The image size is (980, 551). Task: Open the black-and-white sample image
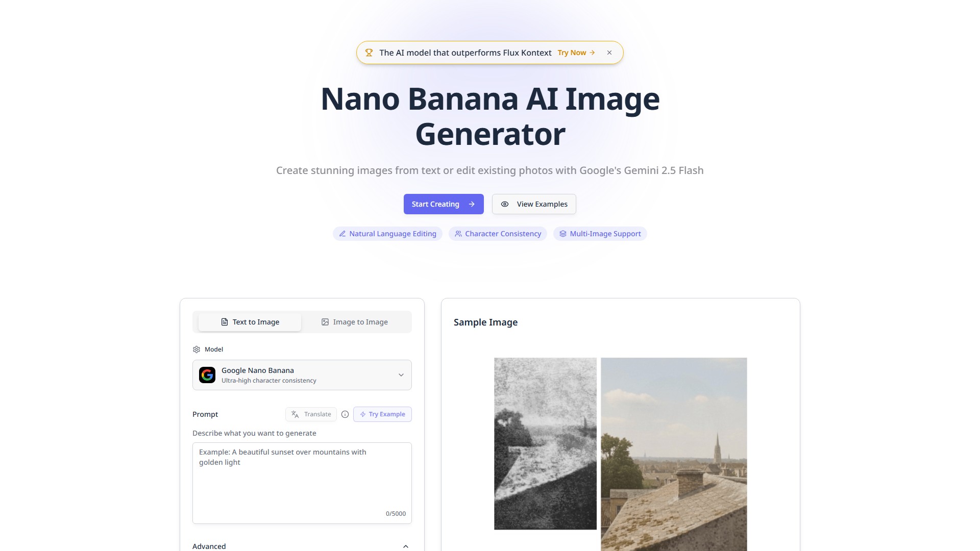click(x=545, y=443)
